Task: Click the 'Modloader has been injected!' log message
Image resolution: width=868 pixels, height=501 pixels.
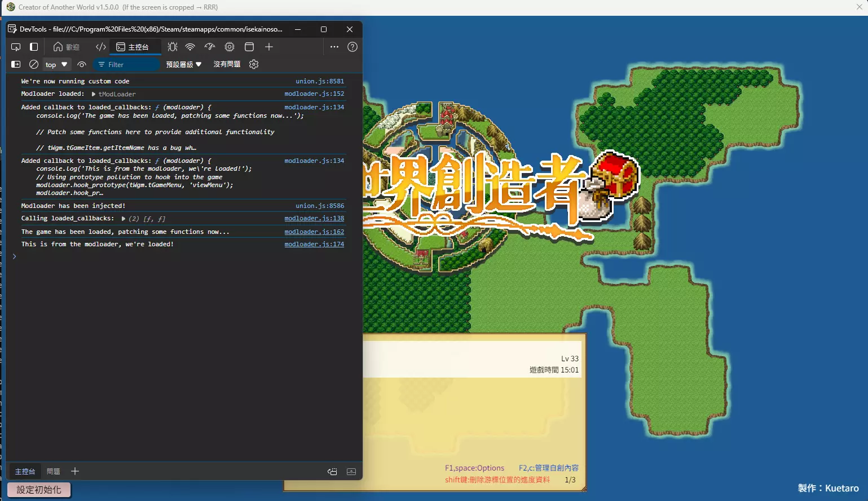Action: click(x=73, y=206)
